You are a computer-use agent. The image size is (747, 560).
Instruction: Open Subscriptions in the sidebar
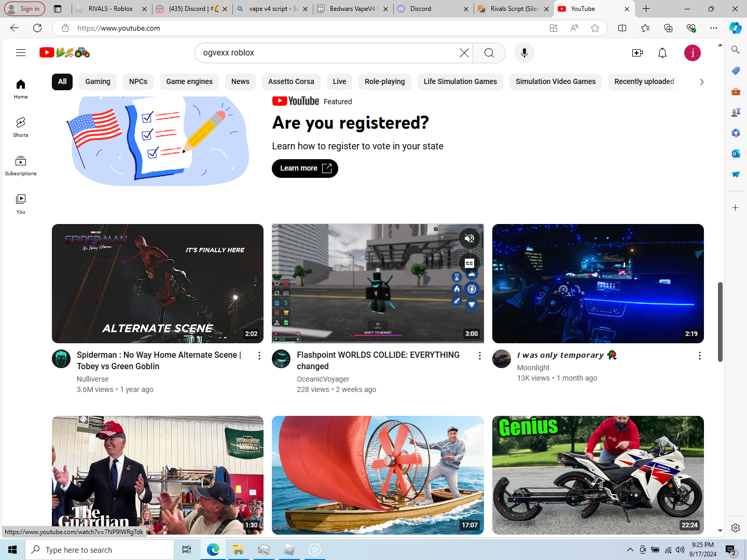21,165
